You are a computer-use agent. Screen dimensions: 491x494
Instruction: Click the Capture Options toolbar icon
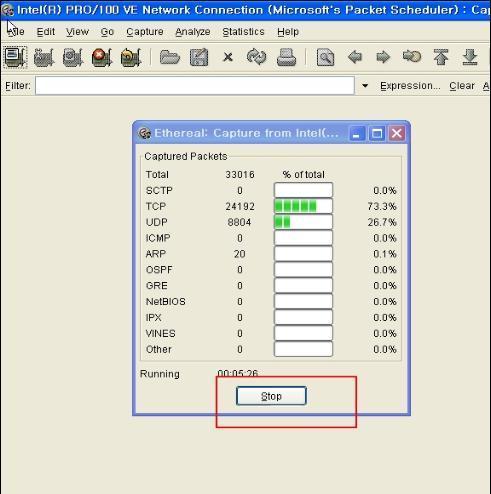click(x=44, y=57)
